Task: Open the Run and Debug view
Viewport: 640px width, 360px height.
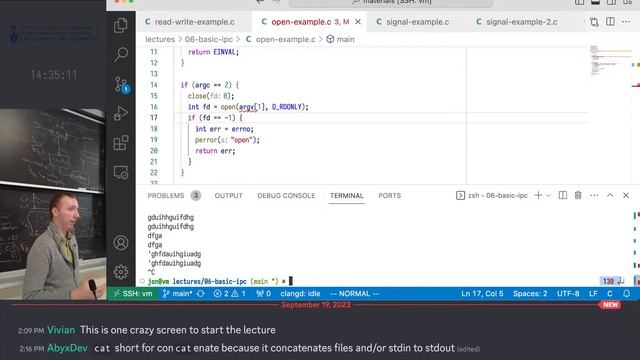Action: tap(121, 113)
